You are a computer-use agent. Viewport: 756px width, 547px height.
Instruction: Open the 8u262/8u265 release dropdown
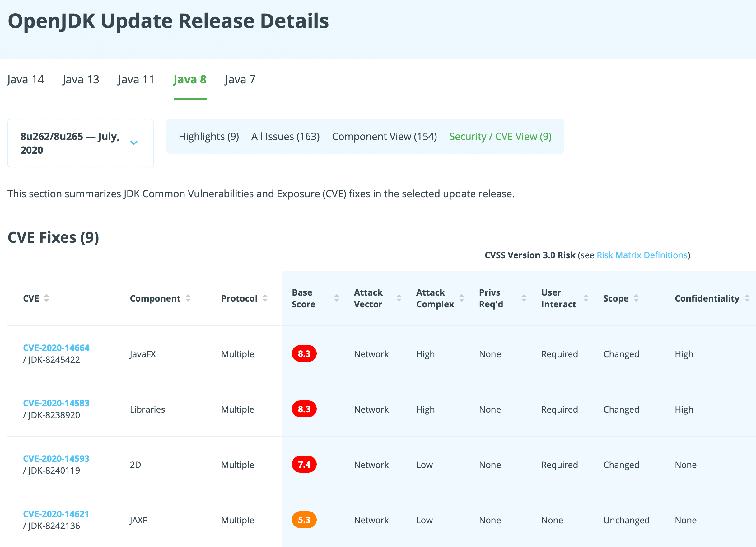pyautogui.click(x=80, y=143)
